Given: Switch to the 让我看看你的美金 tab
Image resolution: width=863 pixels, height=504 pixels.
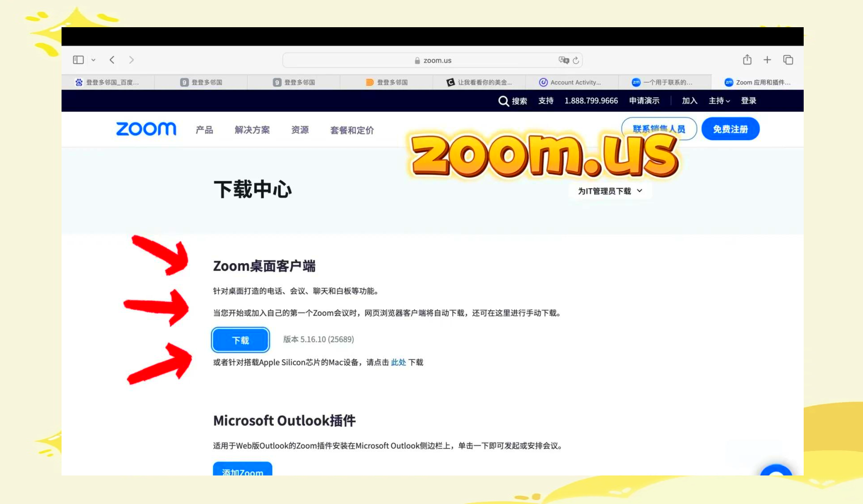Looking at the screenshot, I should [479, 82].
